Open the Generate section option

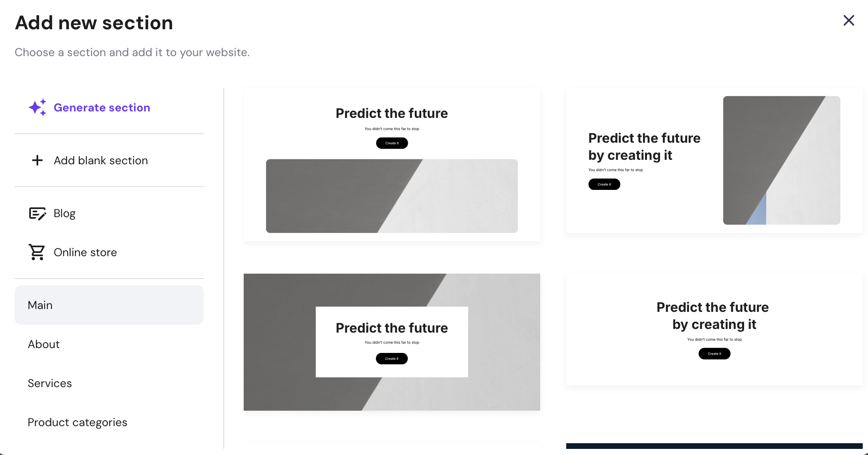click(102, 107)
